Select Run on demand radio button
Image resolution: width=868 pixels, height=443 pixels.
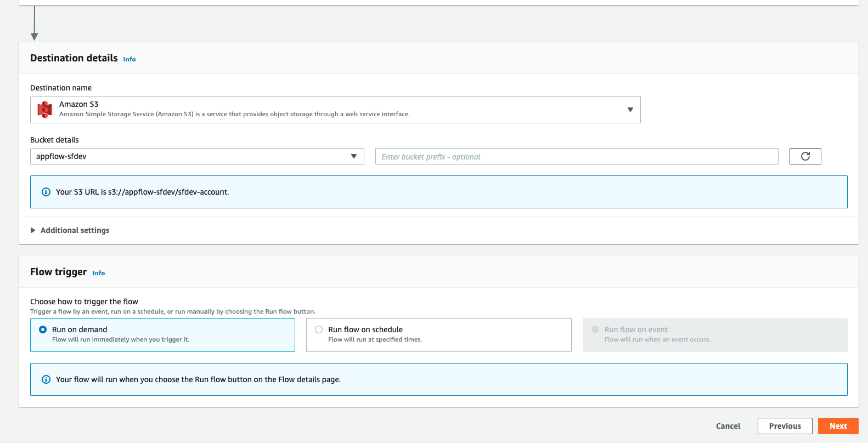pos(43,330)
